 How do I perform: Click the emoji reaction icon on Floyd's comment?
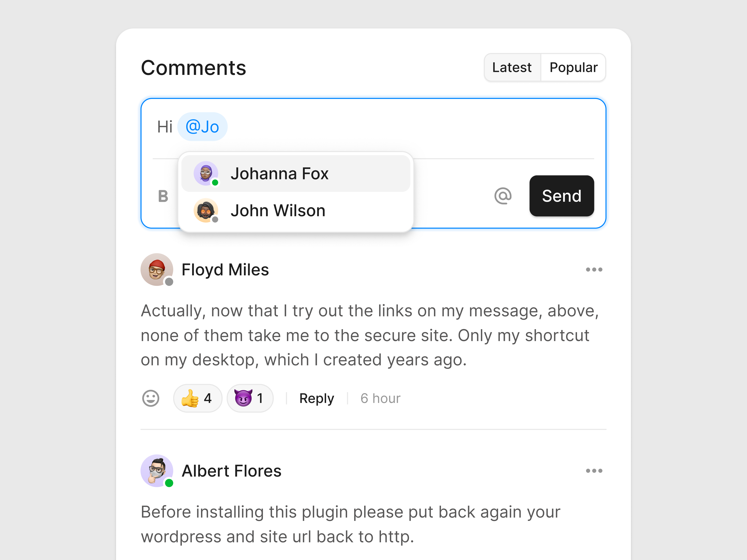pyautogui.click(x=151, y=398)
